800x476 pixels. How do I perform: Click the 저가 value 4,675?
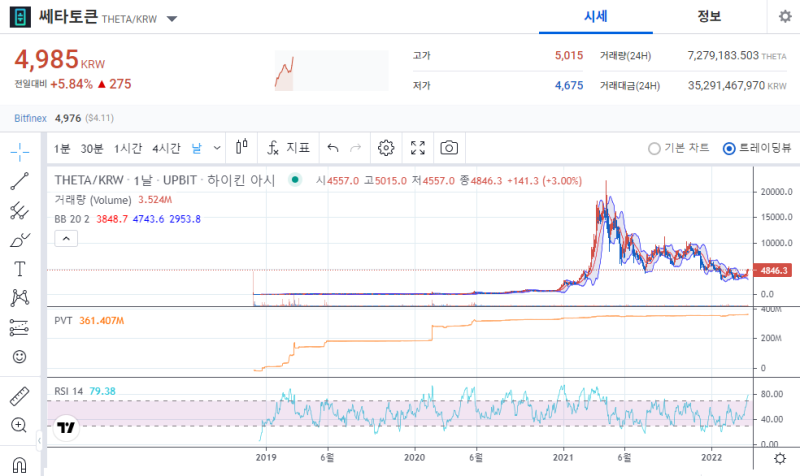click(x=569, y=85)
